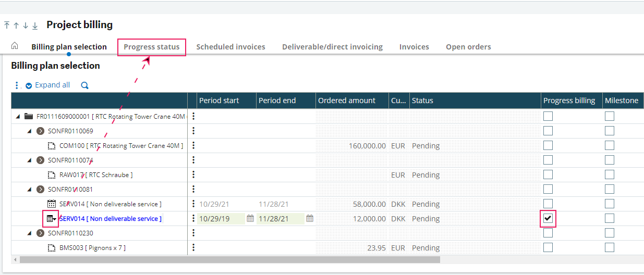Switch to the Progress status tab
The height and width of the screenshot is (275, 644).
[152, 47]
